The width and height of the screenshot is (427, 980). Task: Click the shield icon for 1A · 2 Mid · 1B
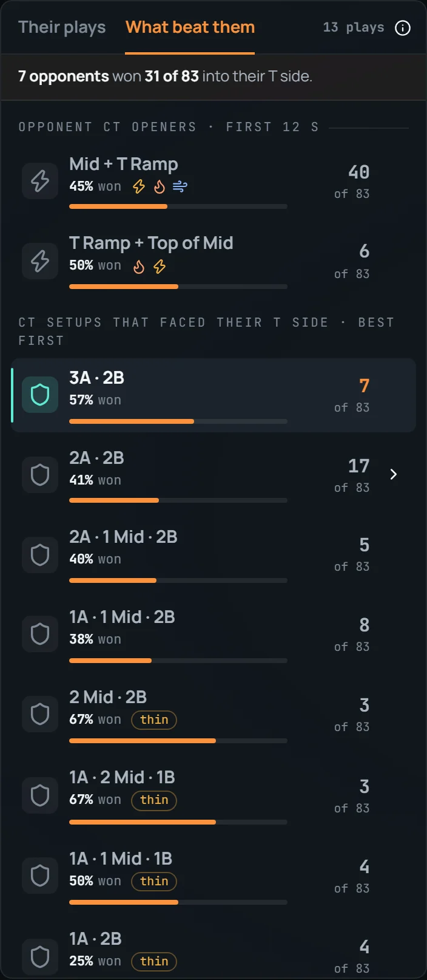coord(40,795)
